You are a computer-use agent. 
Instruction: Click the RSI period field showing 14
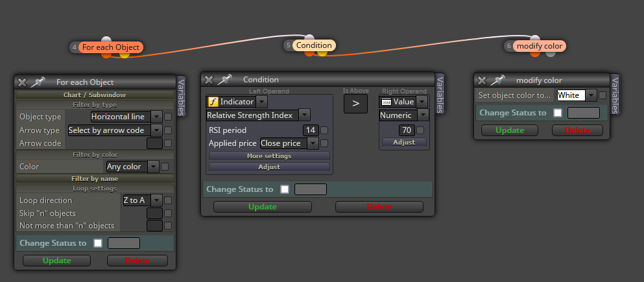(311, 130)
